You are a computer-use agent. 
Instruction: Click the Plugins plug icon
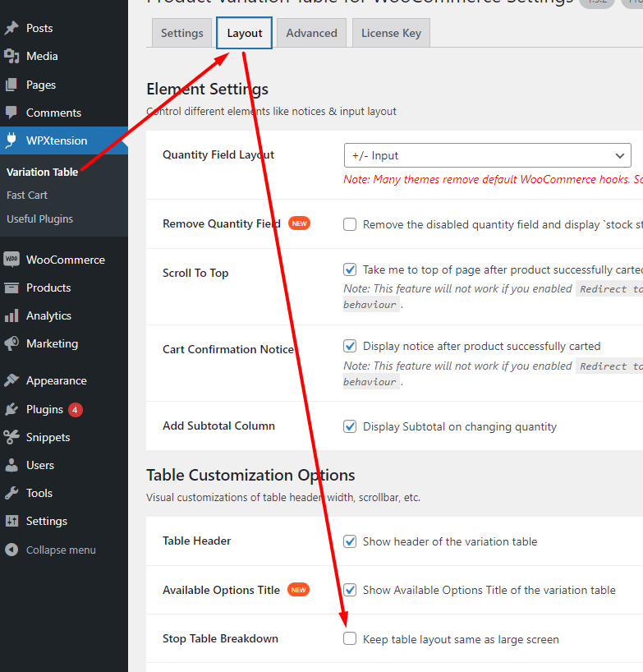(11, 409)
